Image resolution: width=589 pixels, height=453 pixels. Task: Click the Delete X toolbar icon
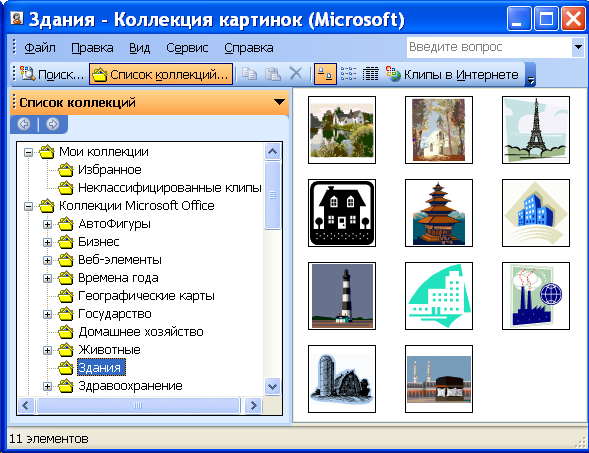[296, 74]
